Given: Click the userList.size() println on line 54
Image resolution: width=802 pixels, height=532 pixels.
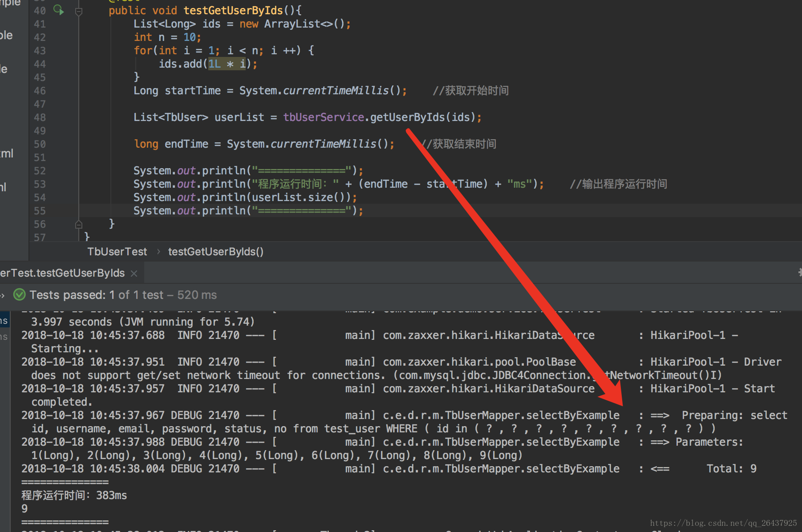Looking at the screenshot, I should tap(245, 197).
